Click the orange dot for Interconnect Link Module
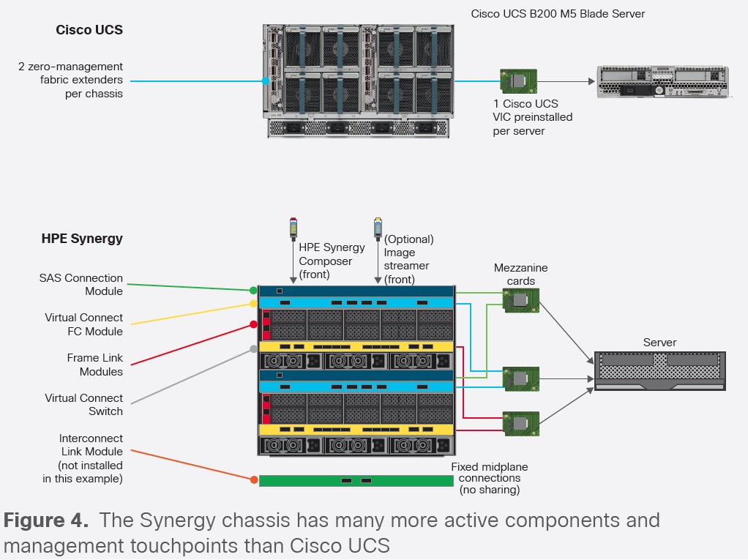 tap(254, 479)
